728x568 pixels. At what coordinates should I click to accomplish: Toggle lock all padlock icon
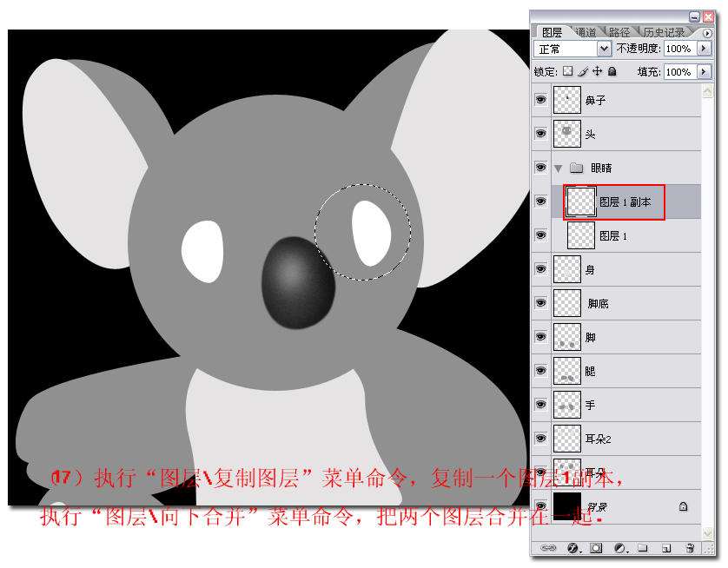point(612,71)
